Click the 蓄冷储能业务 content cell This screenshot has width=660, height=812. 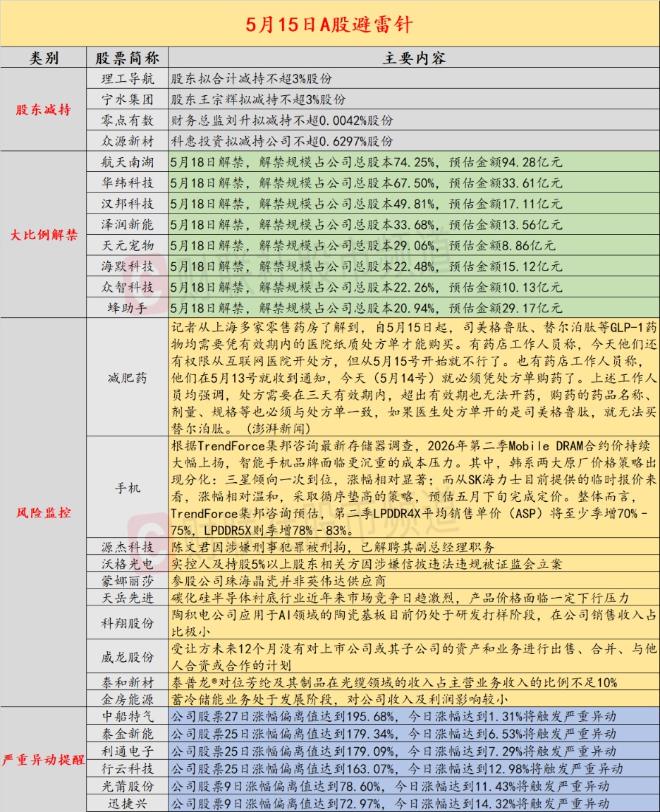coord(414,699)
